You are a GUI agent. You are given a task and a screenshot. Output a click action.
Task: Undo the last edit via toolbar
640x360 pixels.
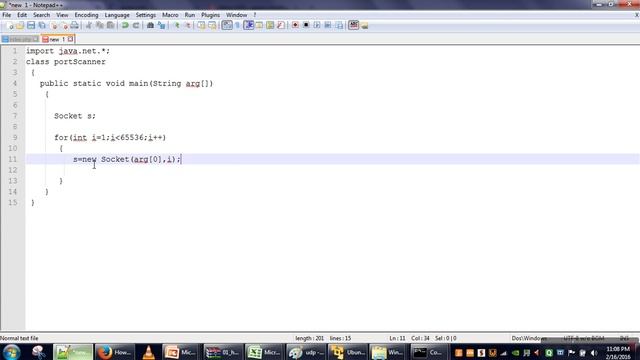point(125,25)
